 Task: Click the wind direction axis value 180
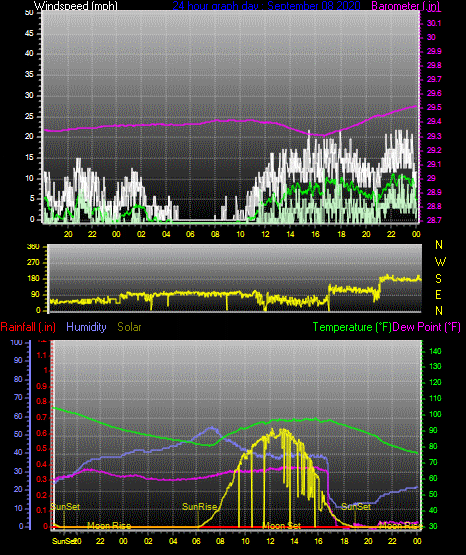(34, 279)
